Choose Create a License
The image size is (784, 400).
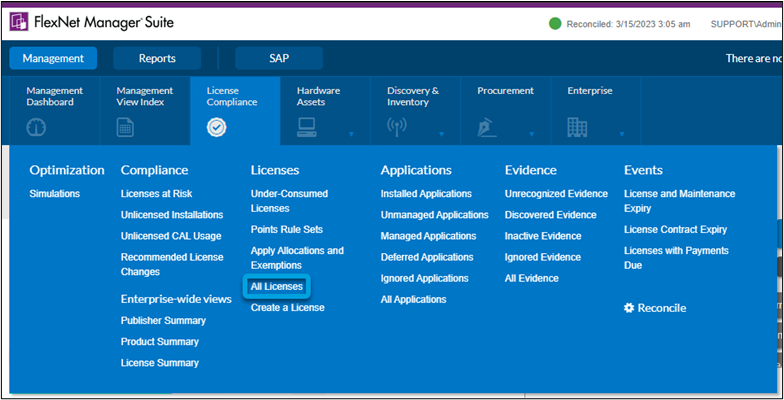(x=288, y=308)
